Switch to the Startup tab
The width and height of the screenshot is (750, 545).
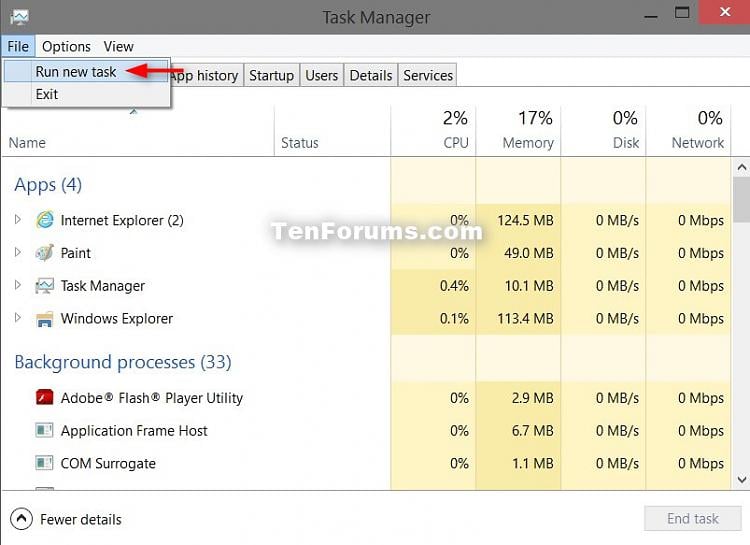(272, 75)
